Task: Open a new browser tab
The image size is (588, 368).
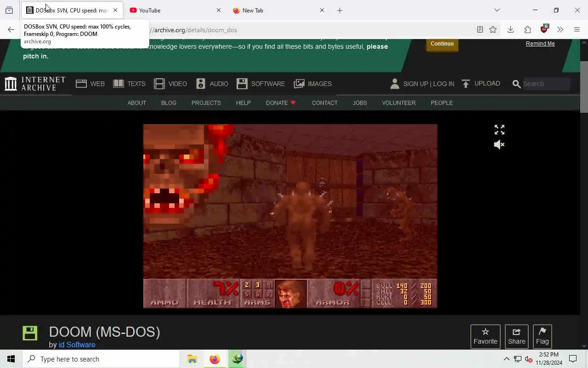Action: [340, 10]
